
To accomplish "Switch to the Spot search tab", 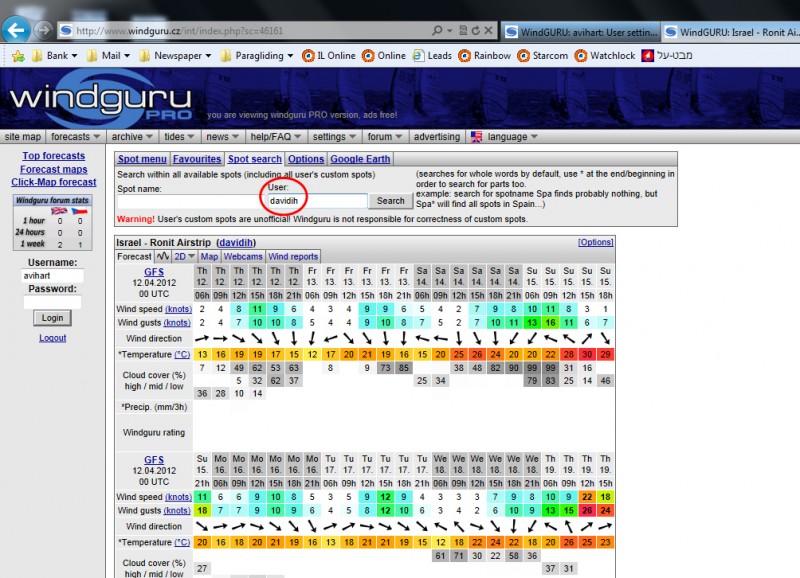I will tap(255, 159).
